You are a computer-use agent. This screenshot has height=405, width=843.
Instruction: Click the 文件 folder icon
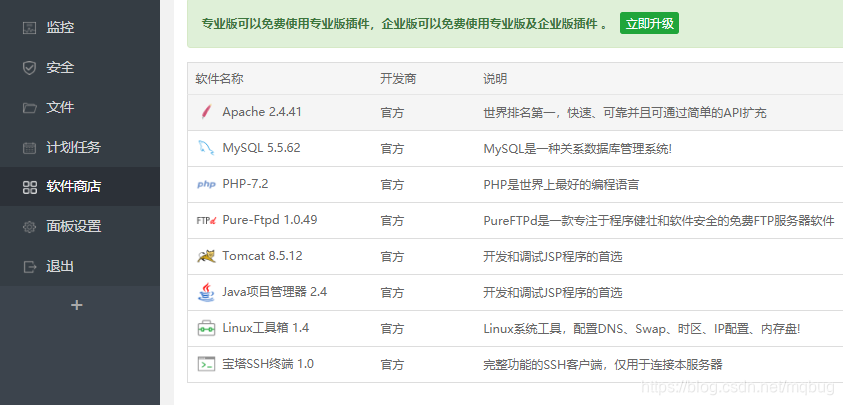(29, 108)
